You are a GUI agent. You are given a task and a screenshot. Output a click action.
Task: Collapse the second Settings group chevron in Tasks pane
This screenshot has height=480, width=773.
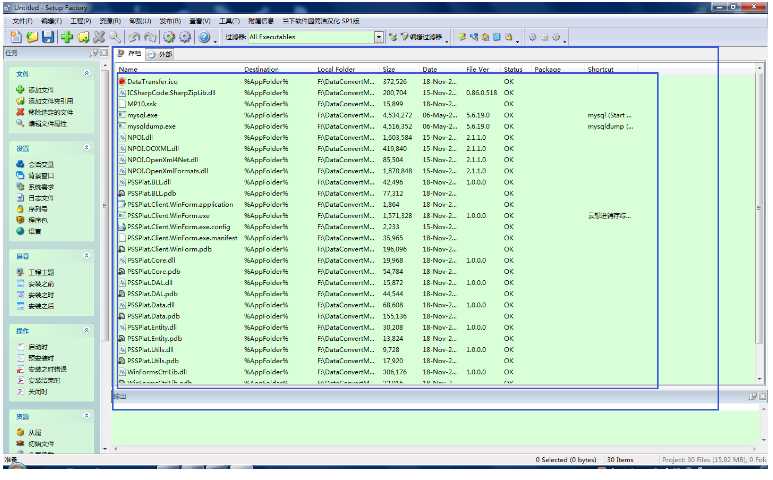pos(86,147)
